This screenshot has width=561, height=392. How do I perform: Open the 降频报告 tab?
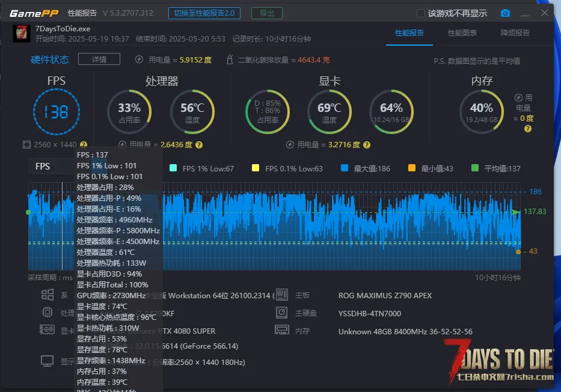coord(515,33)
